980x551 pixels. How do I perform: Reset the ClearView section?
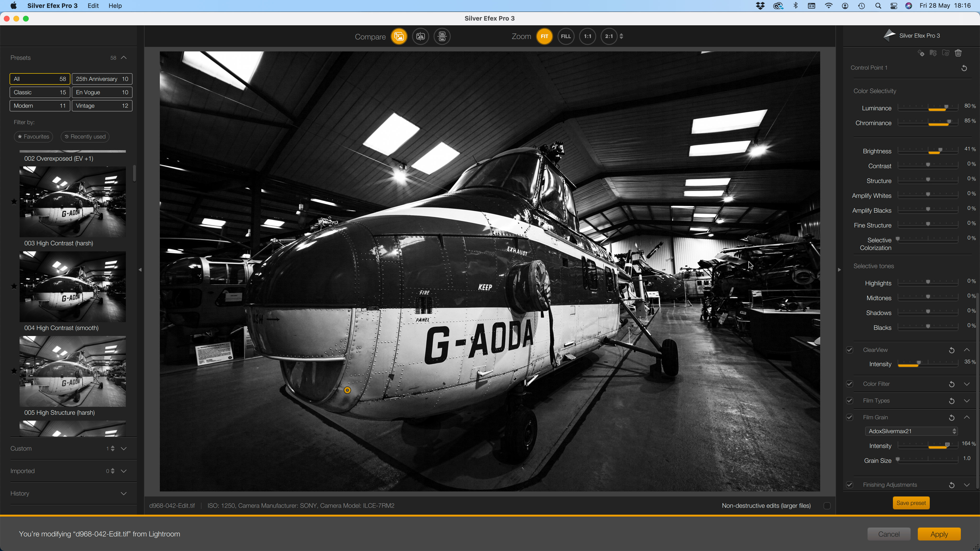952,350
